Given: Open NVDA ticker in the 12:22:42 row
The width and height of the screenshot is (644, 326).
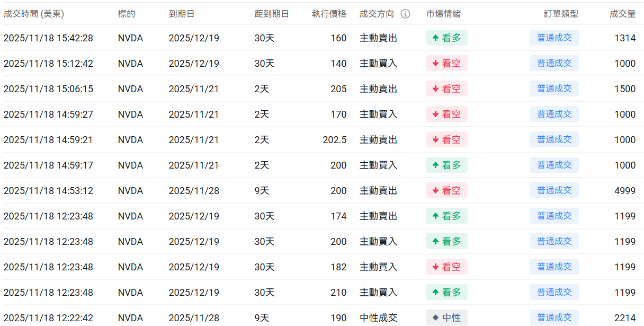Looking at the screenshot, I should (x=130, y=318).
